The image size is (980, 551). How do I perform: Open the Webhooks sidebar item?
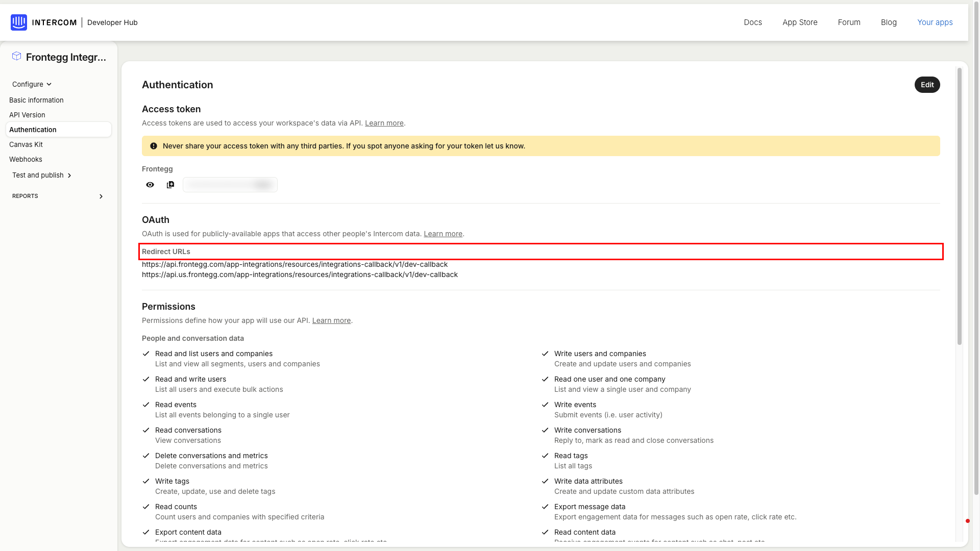pyautogui.click(x=26, y=159)
